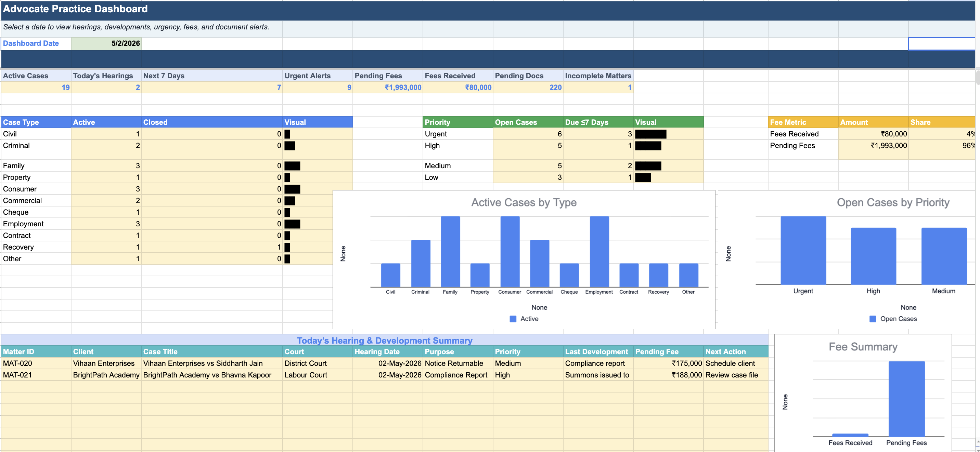
Task: Select the Civil case type row
Action: (177, 134)
